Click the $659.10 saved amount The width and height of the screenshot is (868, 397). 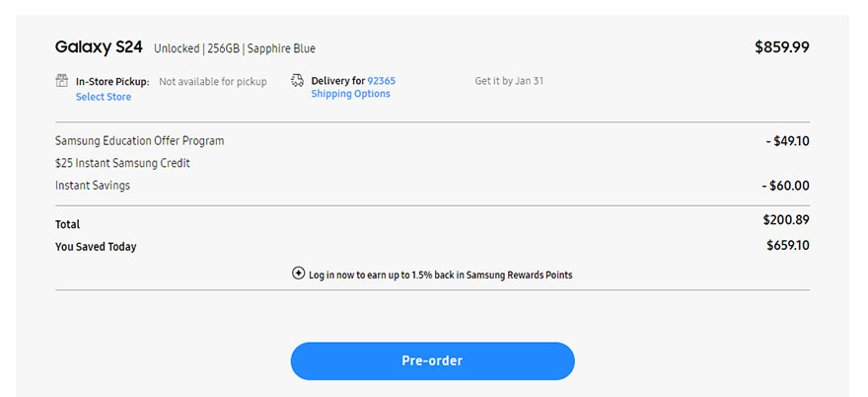787,245
